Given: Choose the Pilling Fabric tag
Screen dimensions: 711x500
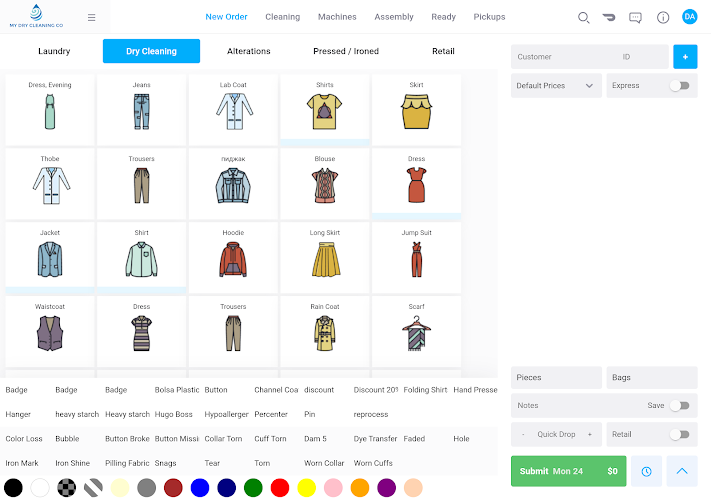Looking at the screenshot, I should pos(127,463).
